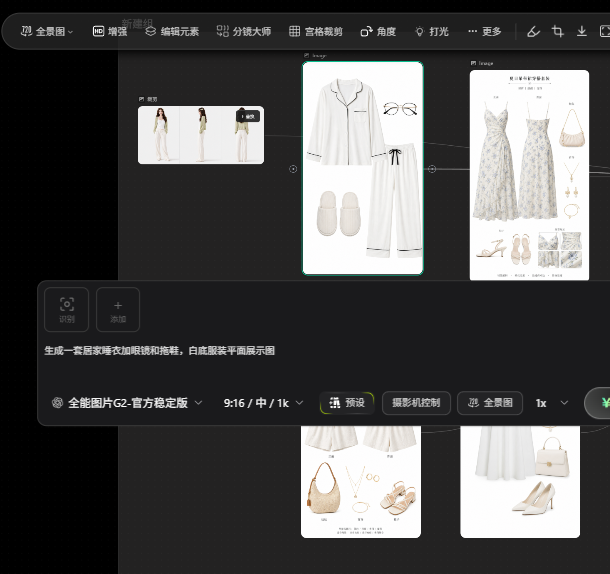Expand the 1x count dropdown
Image resolution: width=610 pixels, height=574 pixels.
(552, 403)
